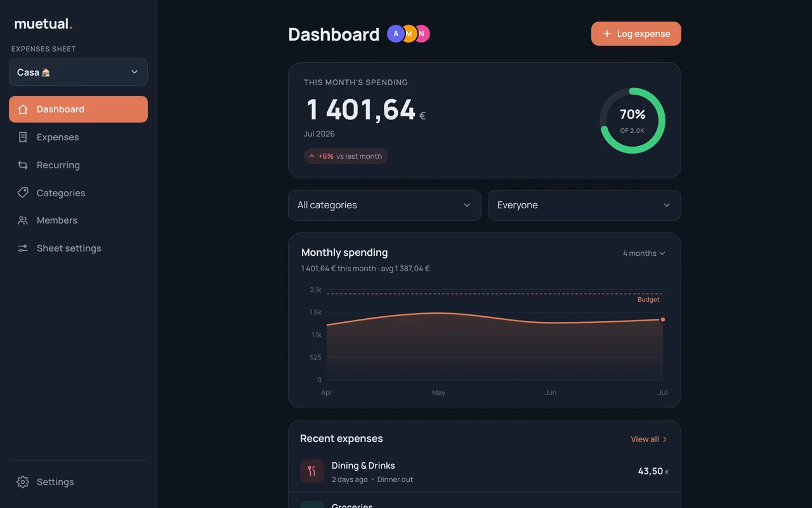Open Members via the people icon
Viewport: 812px width, 508px height.
pyautogui.click(x=23, y=220)
